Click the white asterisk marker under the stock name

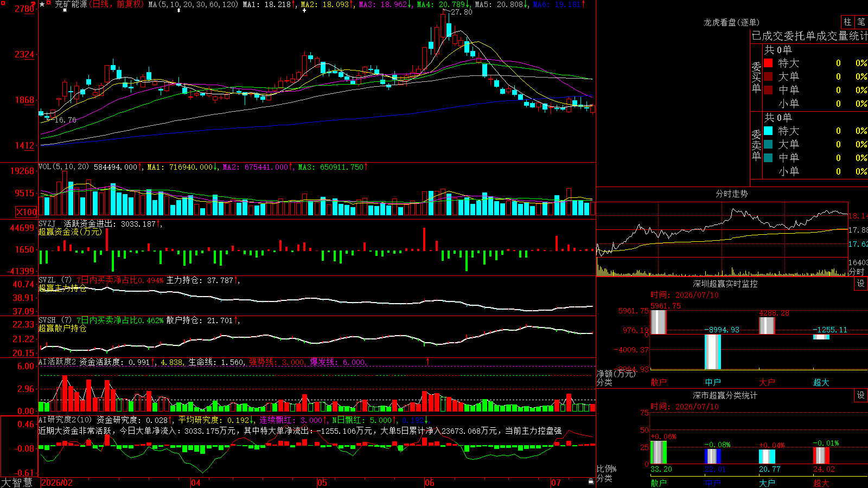tap(65, 10)
